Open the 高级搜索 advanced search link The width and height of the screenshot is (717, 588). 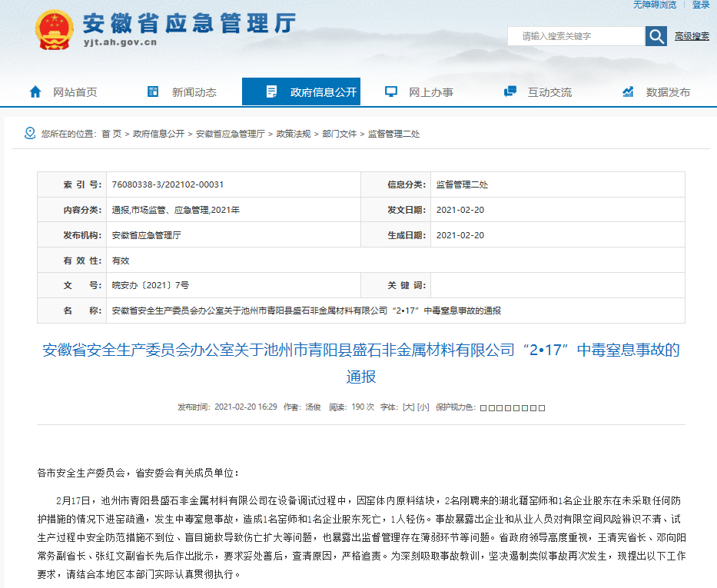[x=692, y=36]
